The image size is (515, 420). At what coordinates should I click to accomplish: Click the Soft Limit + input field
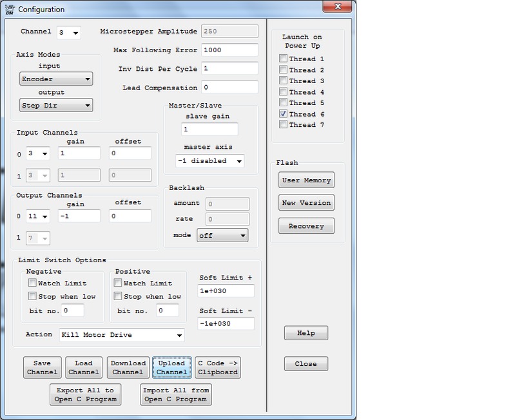(226, 291)
